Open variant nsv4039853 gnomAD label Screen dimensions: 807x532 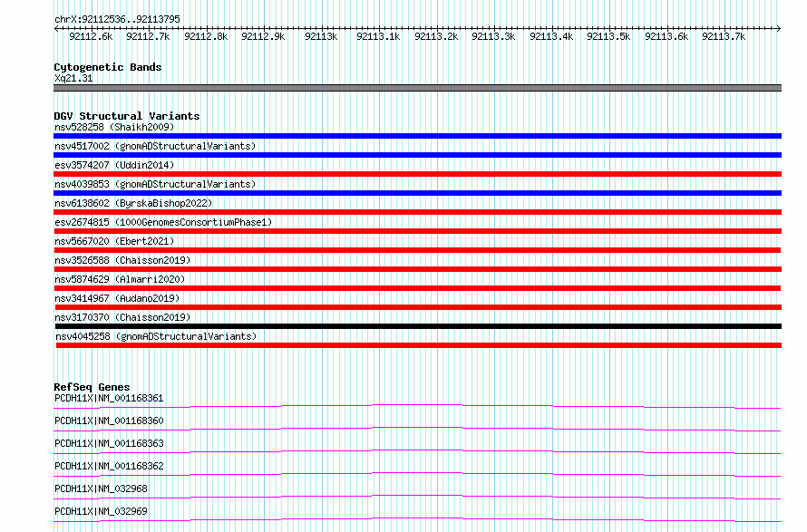155,184
